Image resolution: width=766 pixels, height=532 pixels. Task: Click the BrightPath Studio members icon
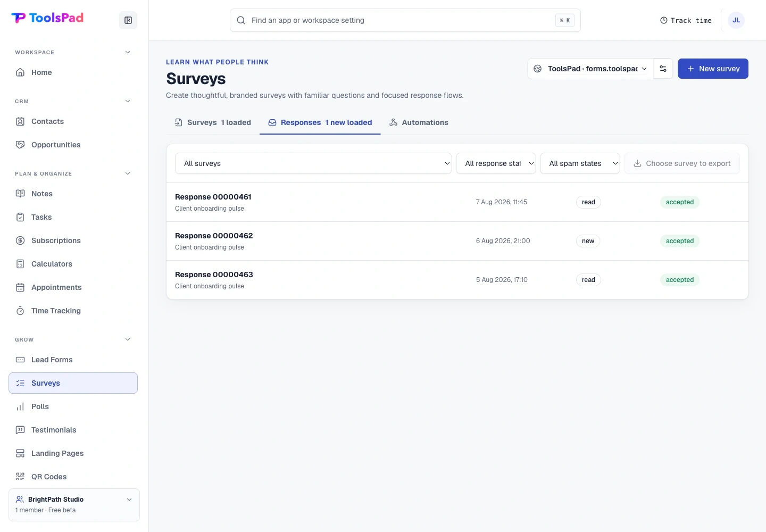[20, 500]
